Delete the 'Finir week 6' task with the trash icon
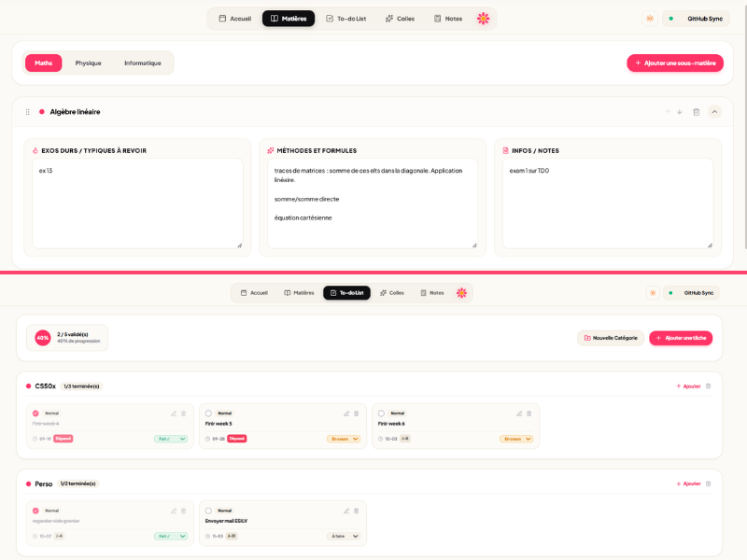This screenshot has width=747, height=560. [x=529, y=413]
